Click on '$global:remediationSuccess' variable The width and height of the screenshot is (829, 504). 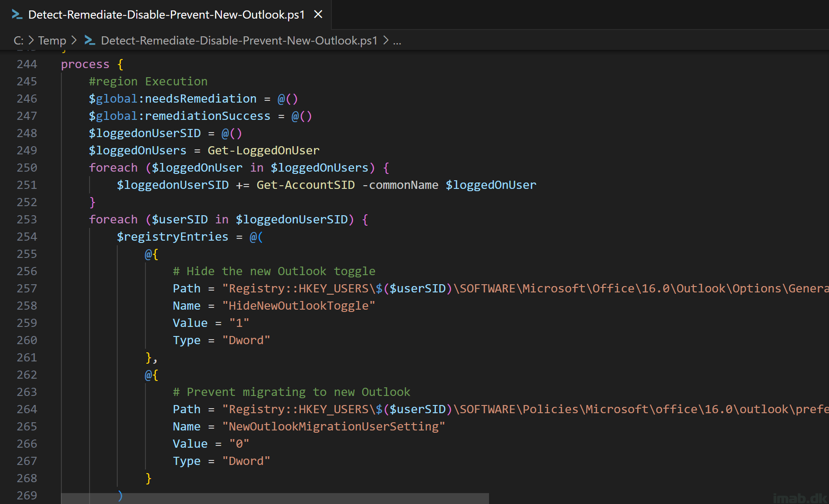pyautogui.click(x=180, y=116)
